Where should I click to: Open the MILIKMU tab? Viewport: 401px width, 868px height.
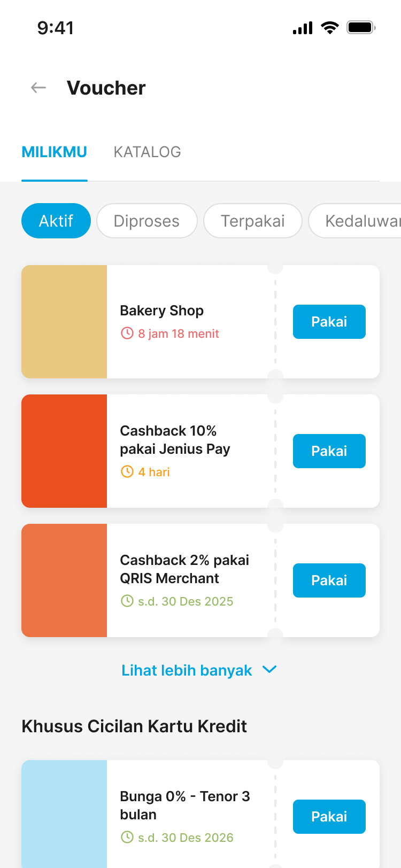[54, 152]
